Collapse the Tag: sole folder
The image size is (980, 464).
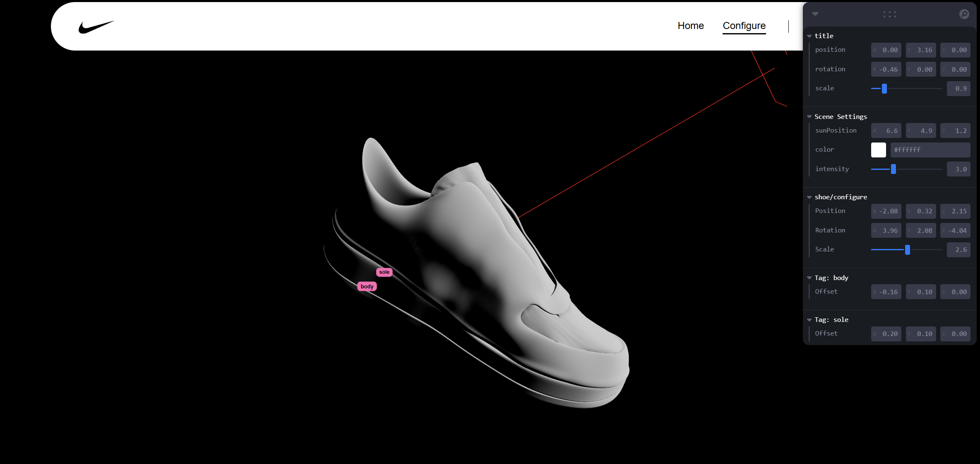point(809,320)
